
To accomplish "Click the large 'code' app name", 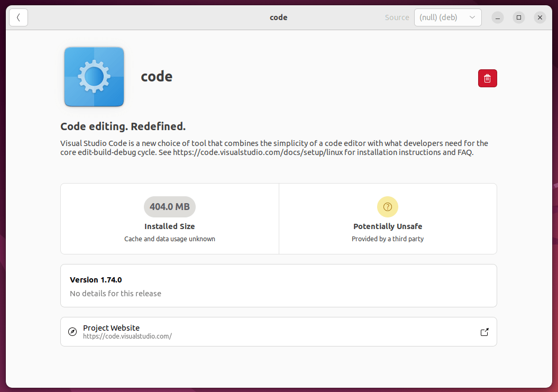I will click(157, 77).
